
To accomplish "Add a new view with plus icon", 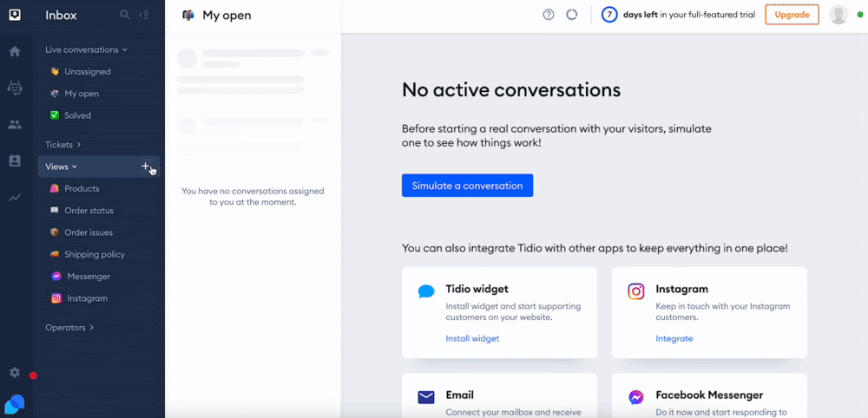I will pyautogui.click(x=146, y=166).
